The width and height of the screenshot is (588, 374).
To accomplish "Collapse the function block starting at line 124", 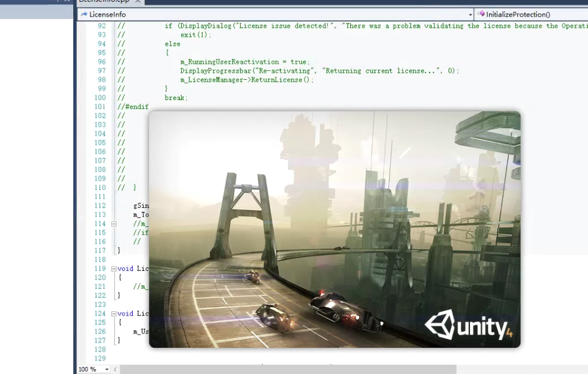I will click(x=113, y=313).
